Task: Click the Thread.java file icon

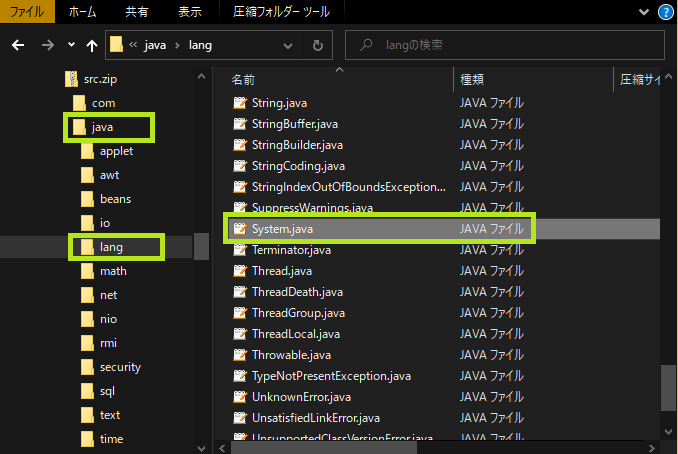Action: [240, 271]
